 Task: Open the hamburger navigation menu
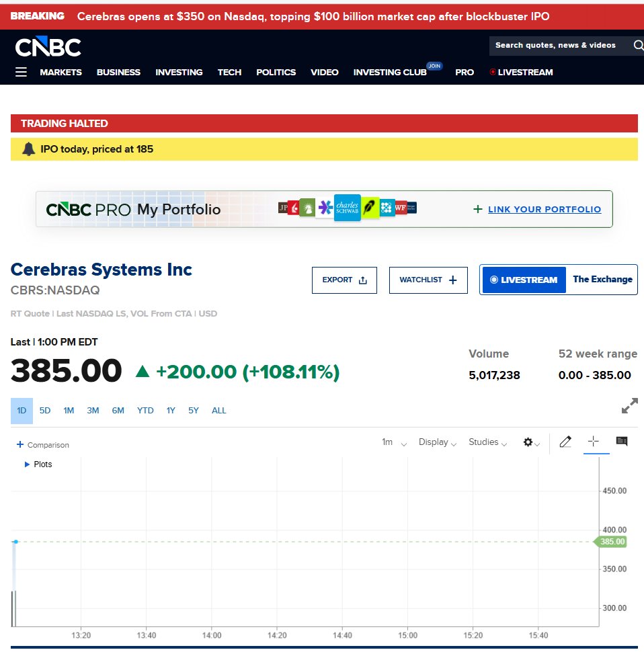click(21, 72)
